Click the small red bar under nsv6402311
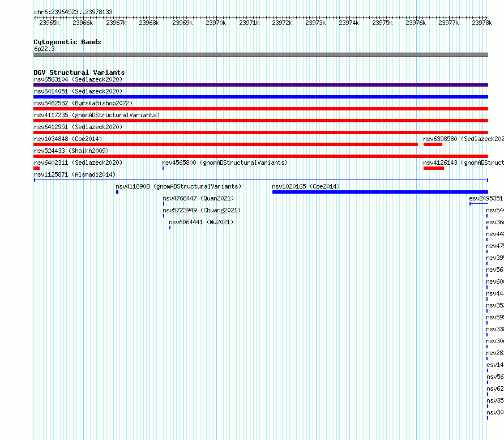This screenshot has width=504, height=440. [x=37, y=168]
